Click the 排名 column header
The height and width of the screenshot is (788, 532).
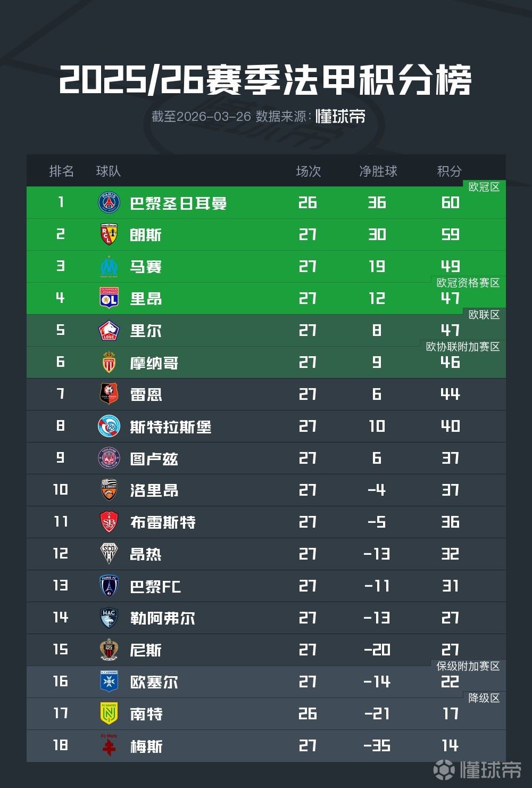click(61, 171)
